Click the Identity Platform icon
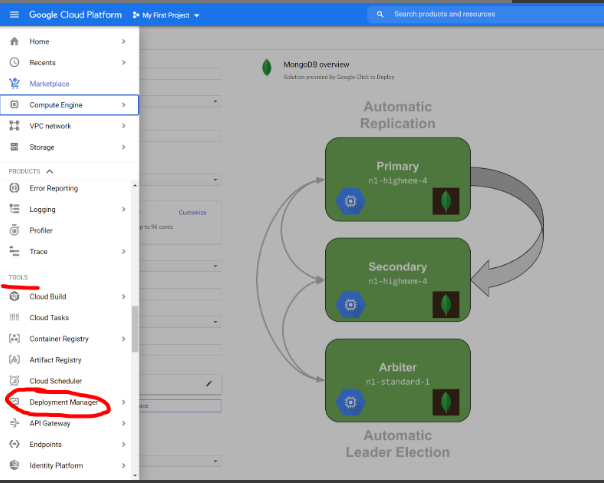604x483 pixels. point(14,465)
